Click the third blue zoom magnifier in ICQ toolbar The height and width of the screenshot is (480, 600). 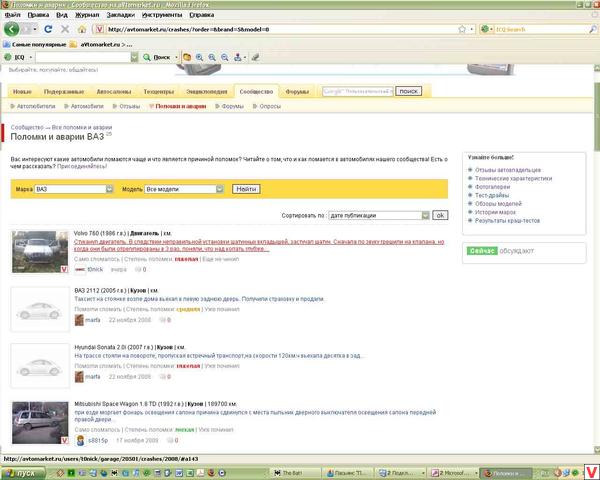pos(225,57)
